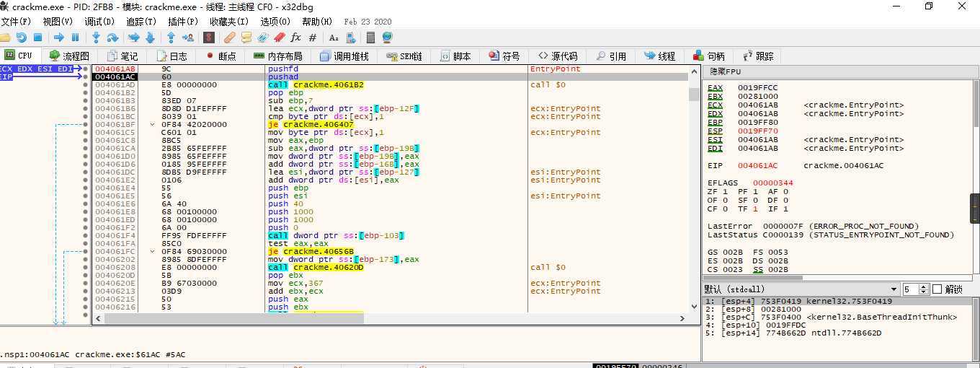The width and height of the screenshot is (980, 368).
Task: Switch to the 线程 tab
Action: pos(659,56)
